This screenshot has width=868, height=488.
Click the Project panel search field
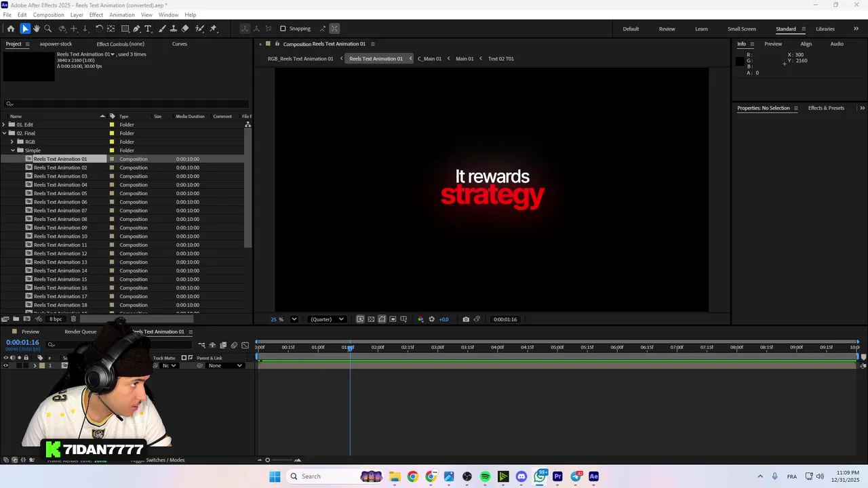tap(126, 104)
